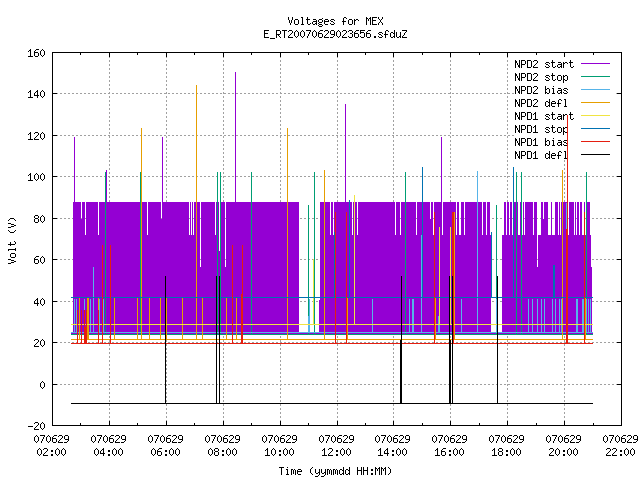Viewport: 640px width, 480px height.
Task: Click the purple NPD2 start legend line
Action: (x=595, y=64)
